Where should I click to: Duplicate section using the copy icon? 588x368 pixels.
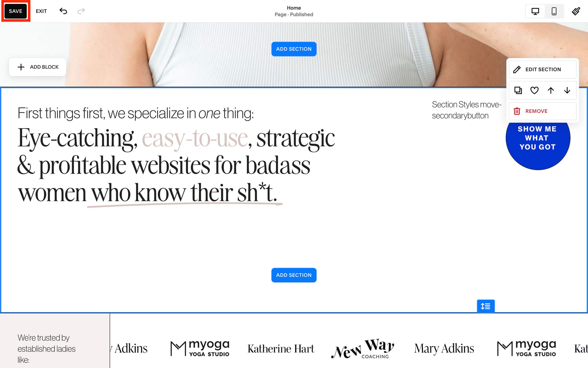point(518,90)
